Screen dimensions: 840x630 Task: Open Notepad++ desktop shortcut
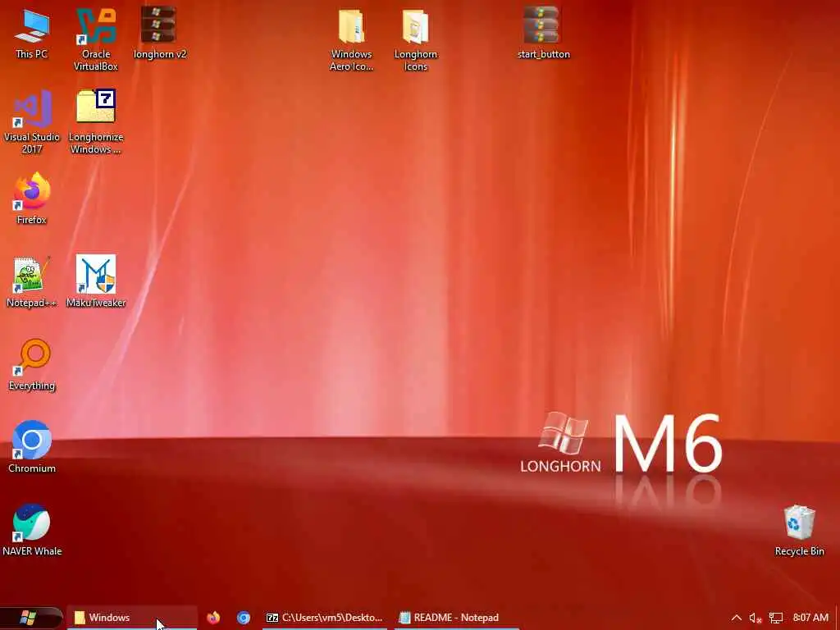click(x=32, y=281)
